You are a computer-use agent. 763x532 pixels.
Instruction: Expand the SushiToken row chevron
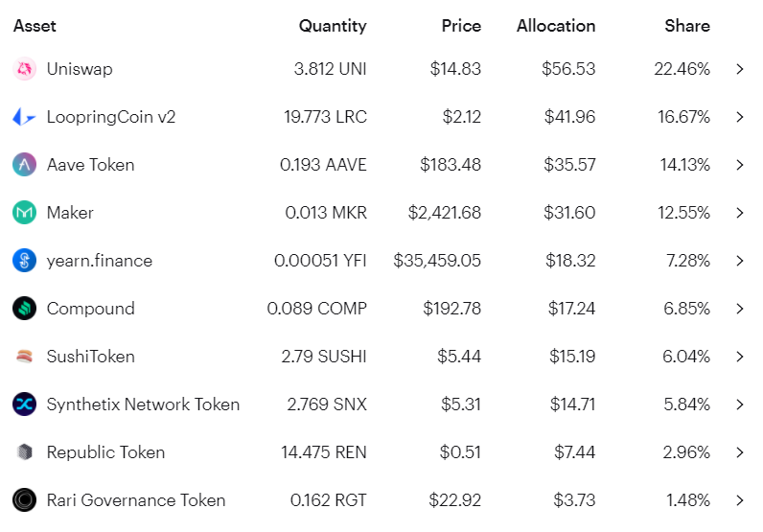[x=740, y=357]
